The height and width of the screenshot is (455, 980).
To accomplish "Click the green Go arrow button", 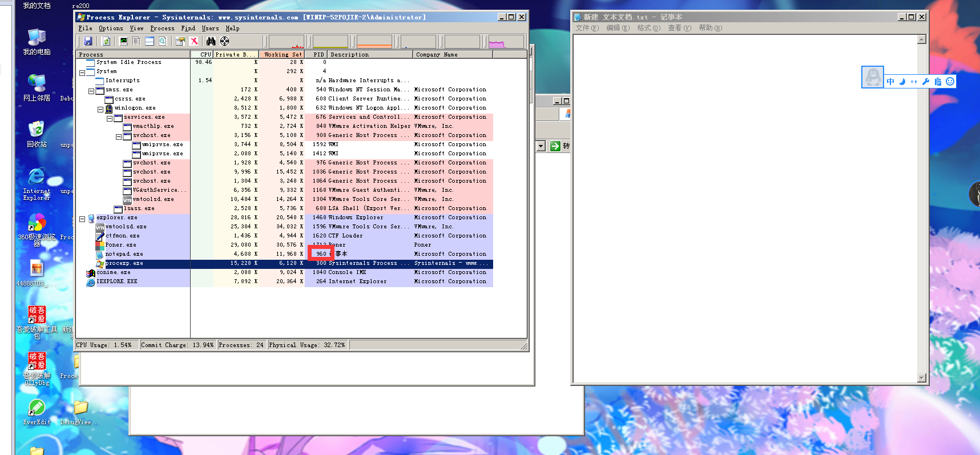I will tap(555, 146).
